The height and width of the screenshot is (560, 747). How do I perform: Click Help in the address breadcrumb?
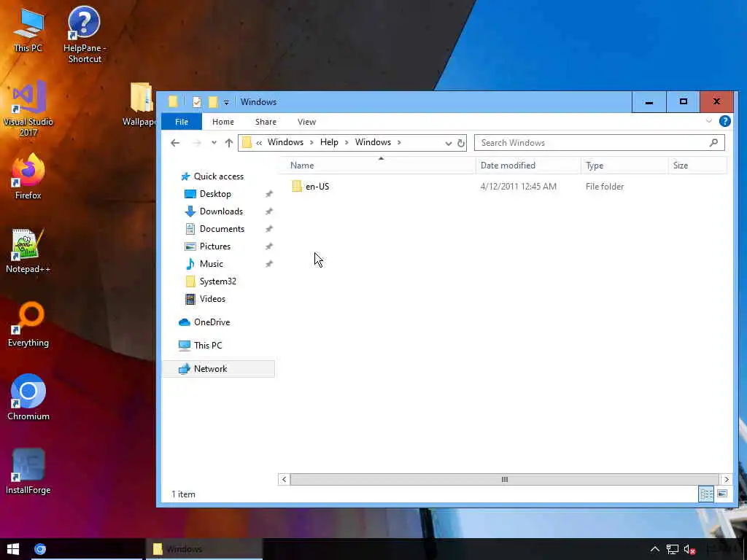coord(329,142)
